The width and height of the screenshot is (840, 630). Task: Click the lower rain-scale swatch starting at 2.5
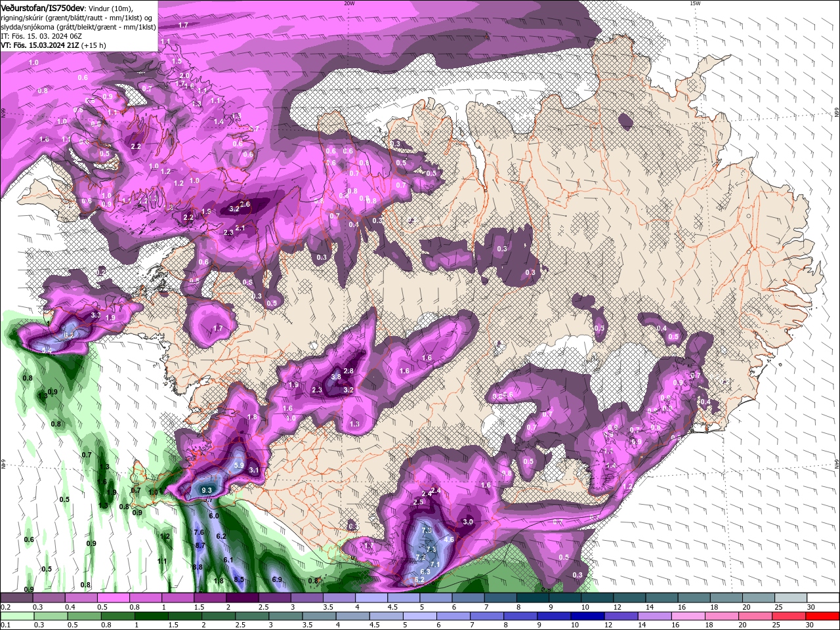coord(251,616)
